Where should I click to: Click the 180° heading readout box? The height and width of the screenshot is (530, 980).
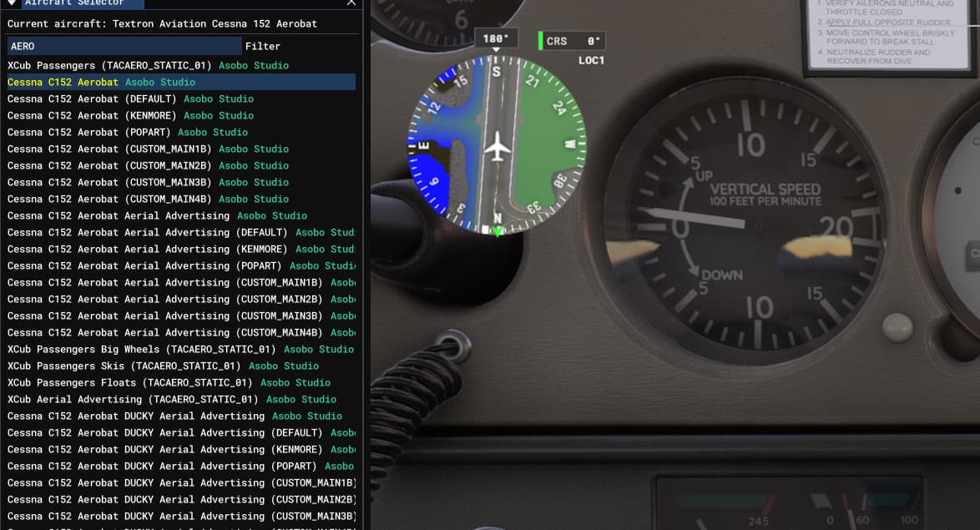pyautogui.click(x=496, y=38)
